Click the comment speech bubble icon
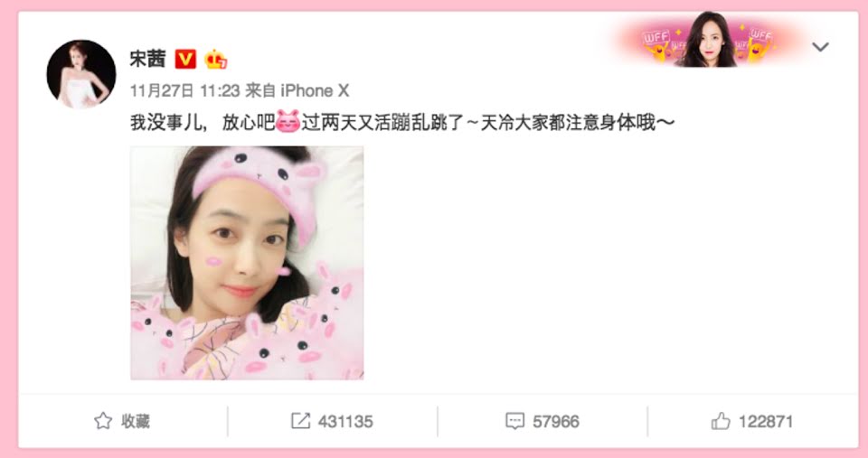The image size is (868, 458). 514,421
